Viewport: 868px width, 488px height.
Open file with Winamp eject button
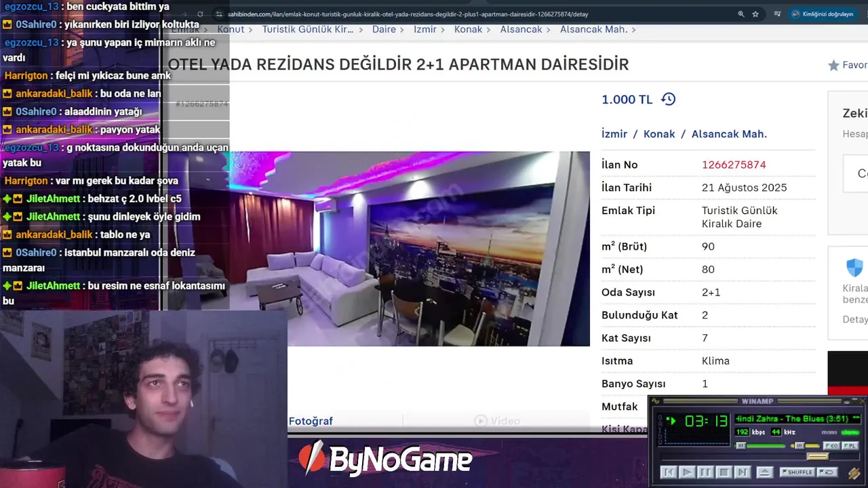(x=765, y=472)
